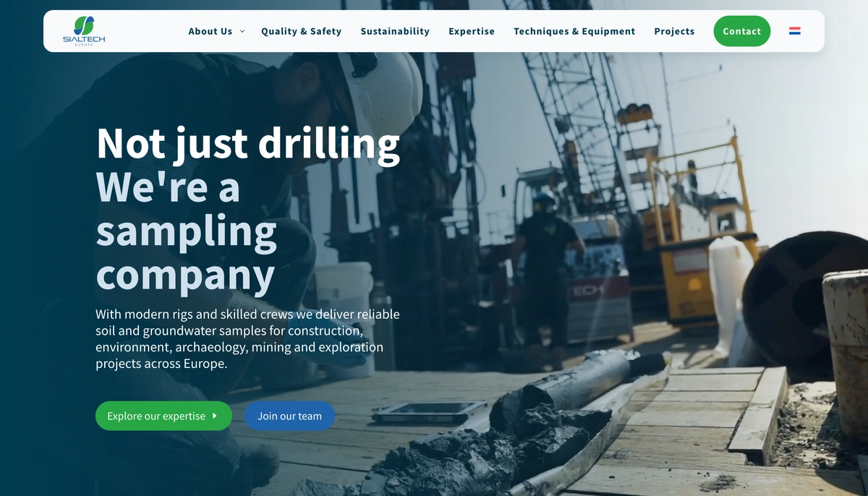
Task: Navigate to the Projects page
Action: point(674,31)
